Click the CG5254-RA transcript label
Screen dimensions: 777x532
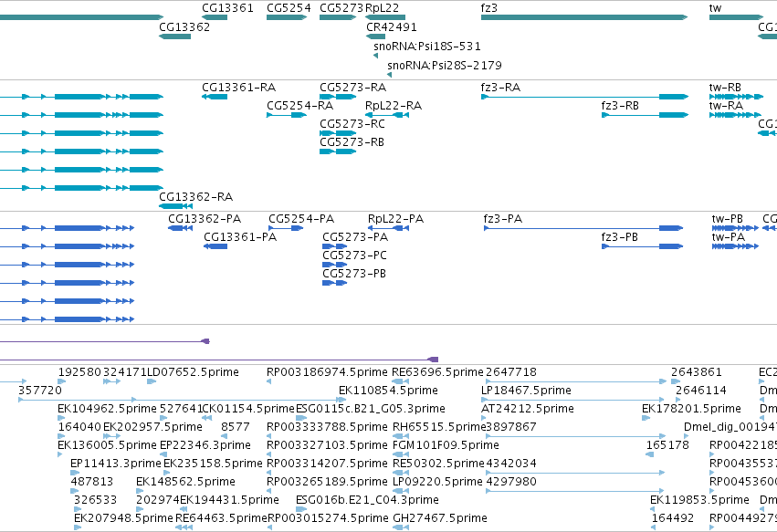click(299, 106)
